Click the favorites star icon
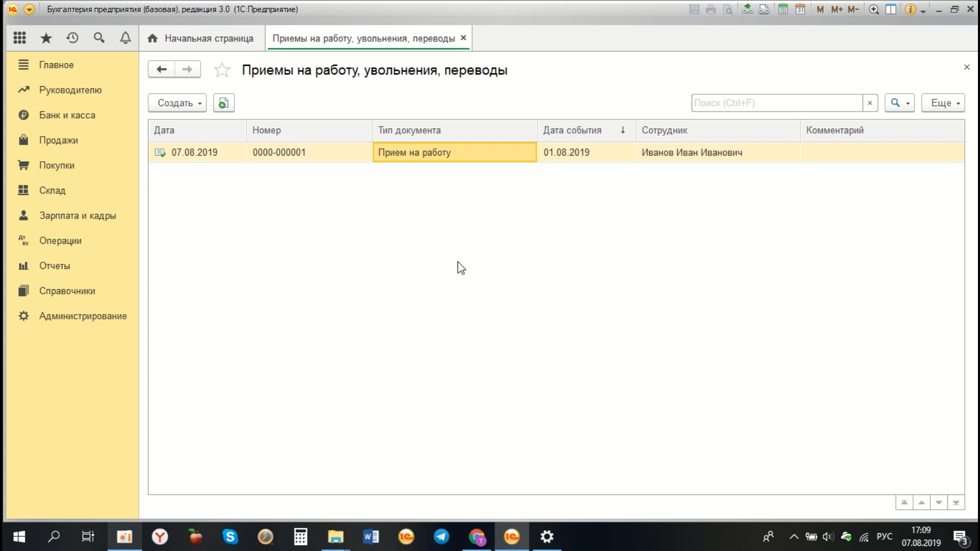 [x=222, y=70]
